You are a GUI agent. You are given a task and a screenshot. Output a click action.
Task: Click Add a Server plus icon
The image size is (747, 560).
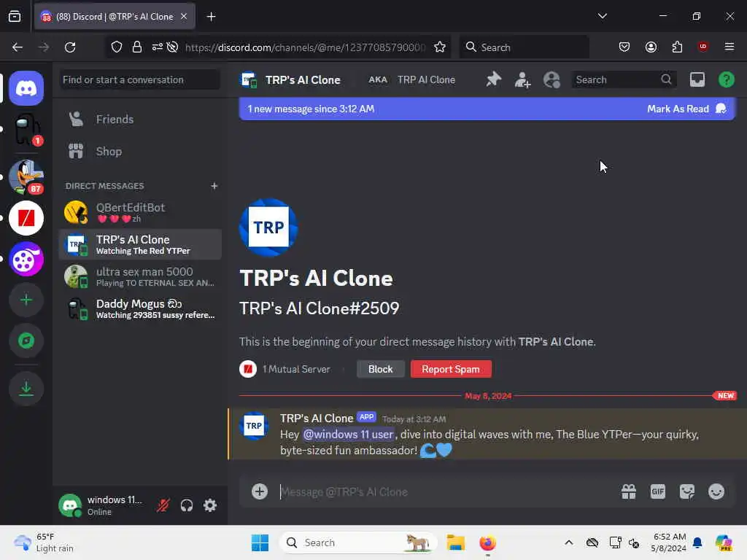pyautogui.click(x=26, y=300)
